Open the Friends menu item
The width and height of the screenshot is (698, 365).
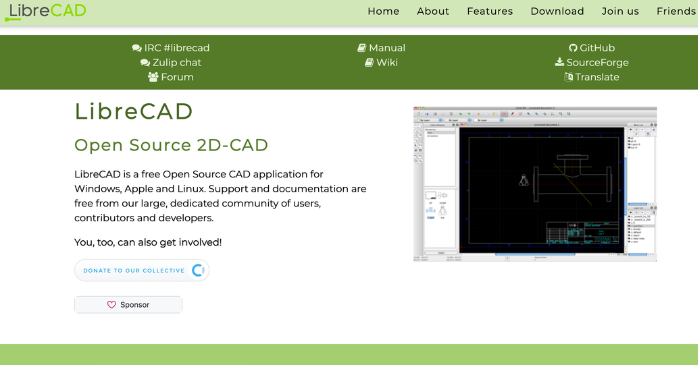point(677,11)
